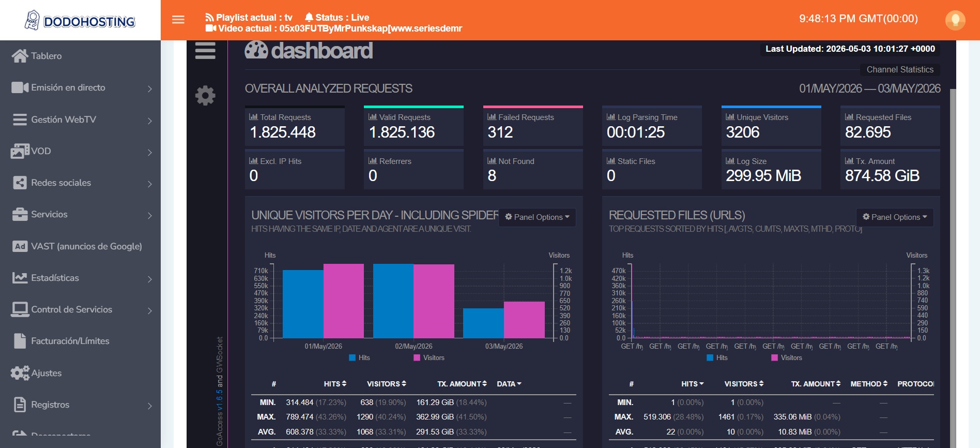Open GoAccess settings gear icon

pyautogui.click(x=205, y=96)
